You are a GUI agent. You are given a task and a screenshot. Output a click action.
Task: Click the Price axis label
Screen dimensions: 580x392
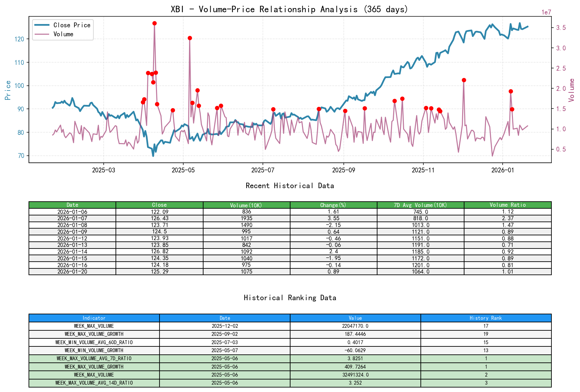(x=8, y=89)
